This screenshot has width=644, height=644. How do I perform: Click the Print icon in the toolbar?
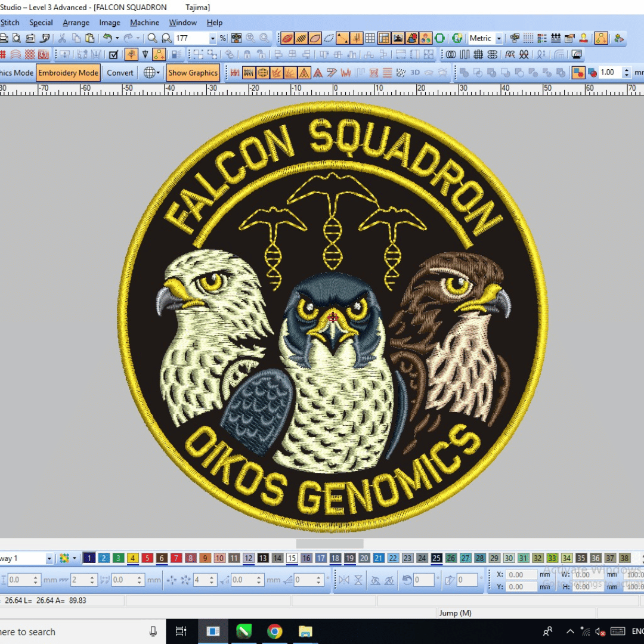tap(4, 38)
